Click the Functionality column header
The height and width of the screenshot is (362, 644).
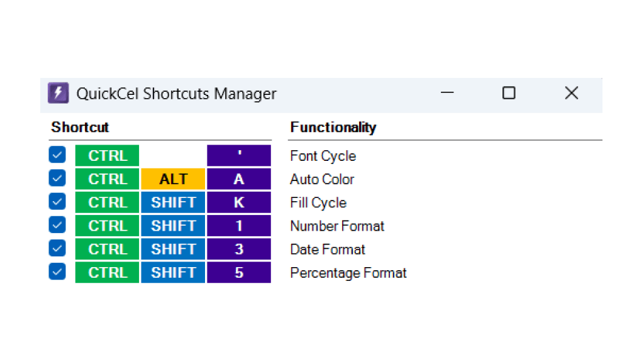(333, 127)
